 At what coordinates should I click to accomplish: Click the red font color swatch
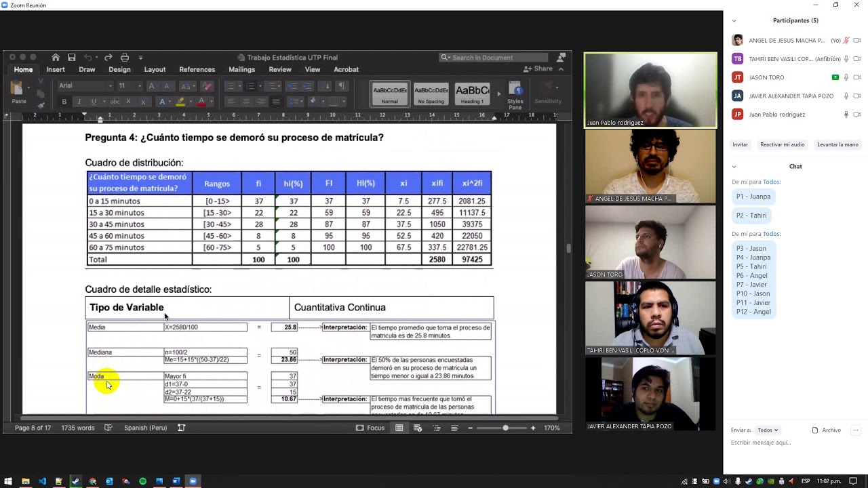201,102
